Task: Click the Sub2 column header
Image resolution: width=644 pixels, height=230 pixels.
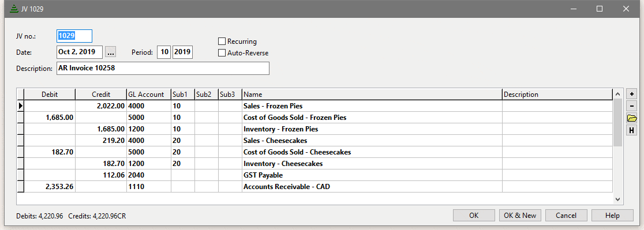Action: [206, 95]
